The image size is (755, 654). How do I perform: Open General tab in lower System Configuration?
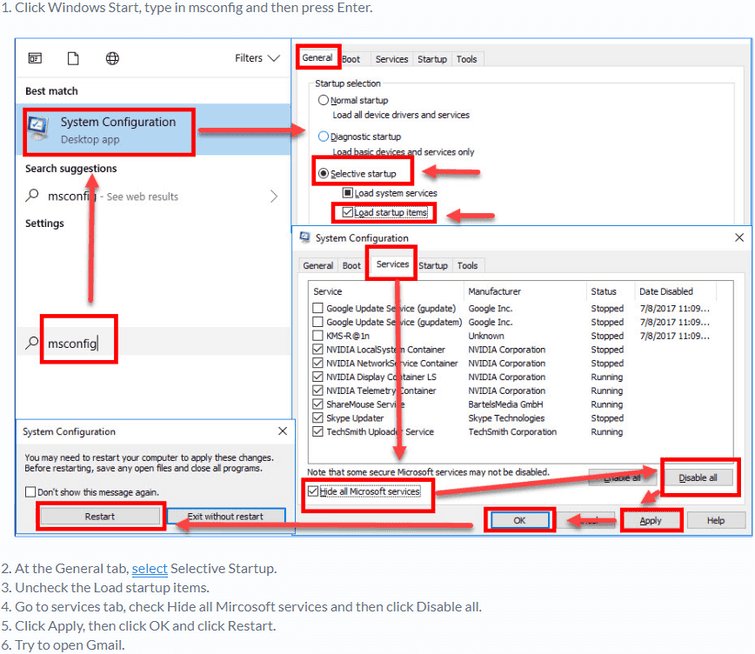pyautogui.click(x=318, y=265)
